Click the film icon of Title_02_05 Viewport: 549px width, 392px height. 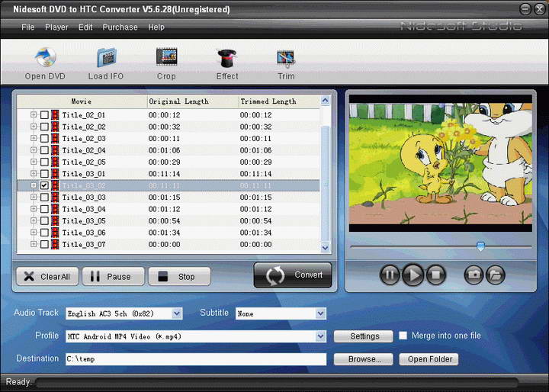(55, 162)
